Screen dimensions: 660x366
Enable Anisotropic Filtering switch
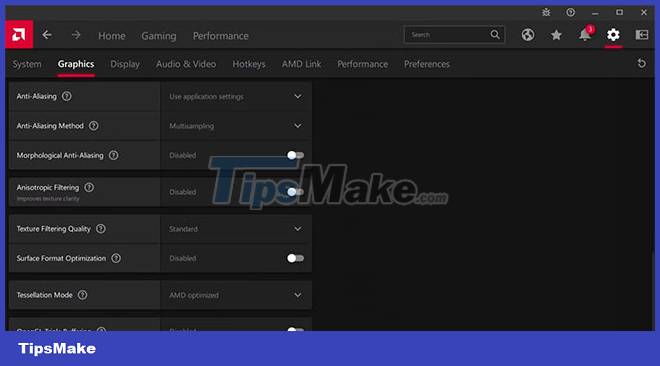click(x=295, y=192)
